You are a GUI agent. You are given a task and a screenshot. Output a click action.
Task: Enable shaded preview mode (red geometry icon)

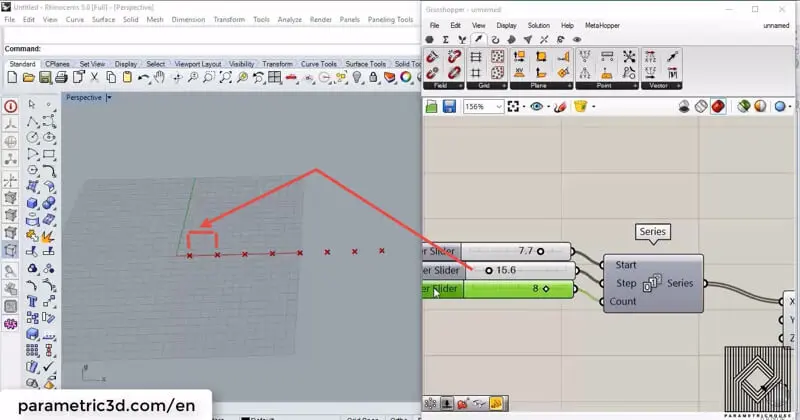[718, 106]
